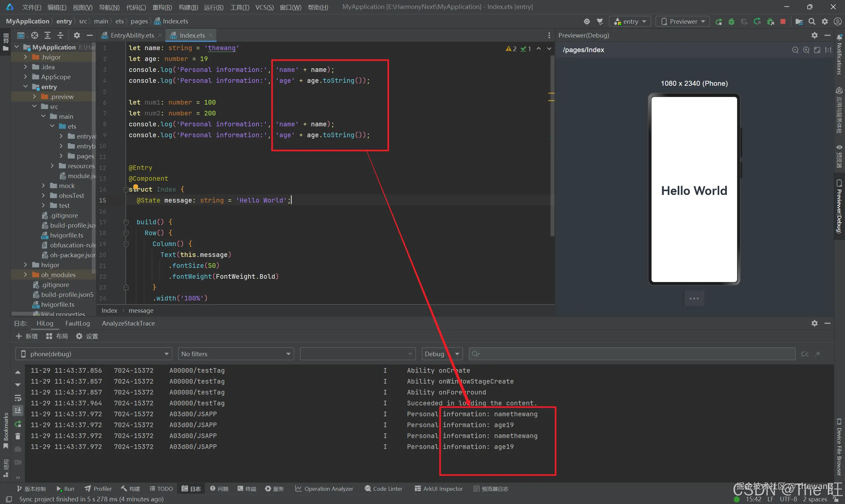Open the phone(debug) device dropdown

pos(94,354)
